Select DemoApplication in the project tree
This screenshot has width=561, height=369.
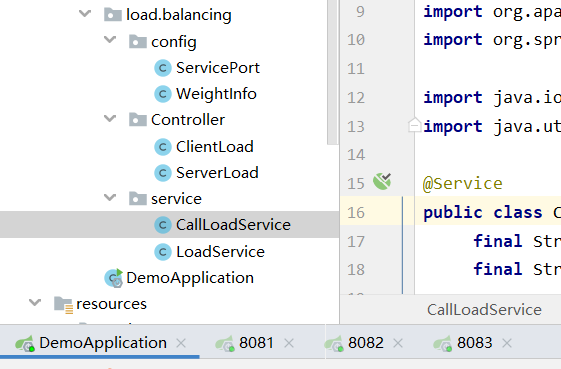point(190,278)
